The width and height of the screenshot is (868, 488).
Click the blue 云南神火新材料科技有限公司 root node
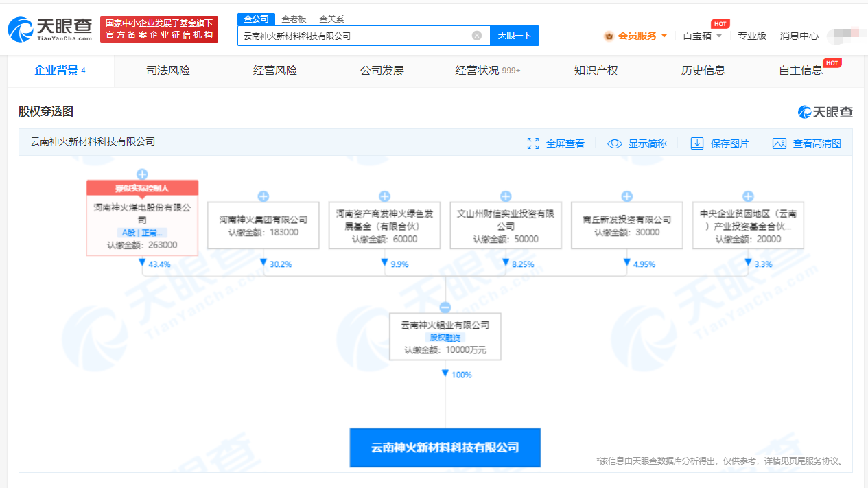(x=445, y=448)
